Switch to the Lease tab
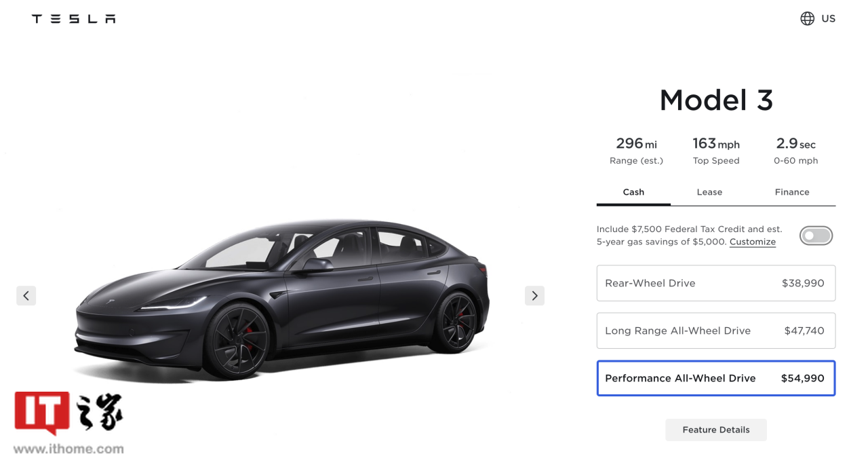Image resolution: width=868 pixels, height=467 pixels. (x=709, y=192)
